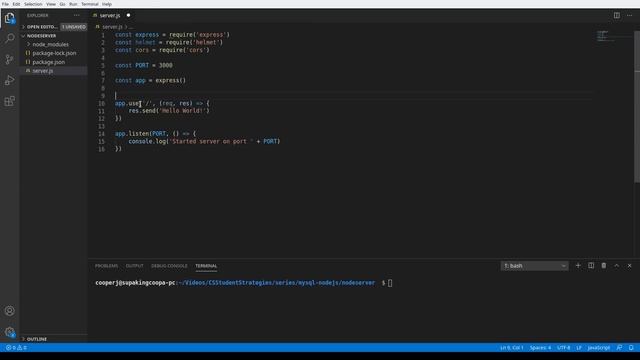Open the Run menu

(x=73, y=4)
